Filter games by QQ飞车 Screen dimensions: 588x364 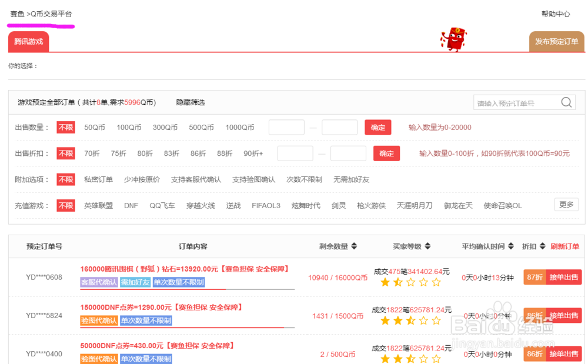(162, 205)
